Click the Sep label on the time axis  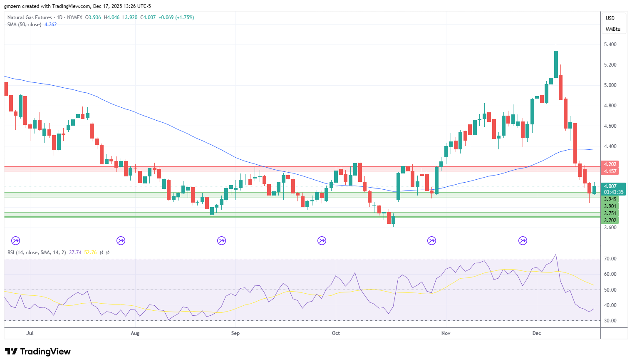click(x=235, y=333)
